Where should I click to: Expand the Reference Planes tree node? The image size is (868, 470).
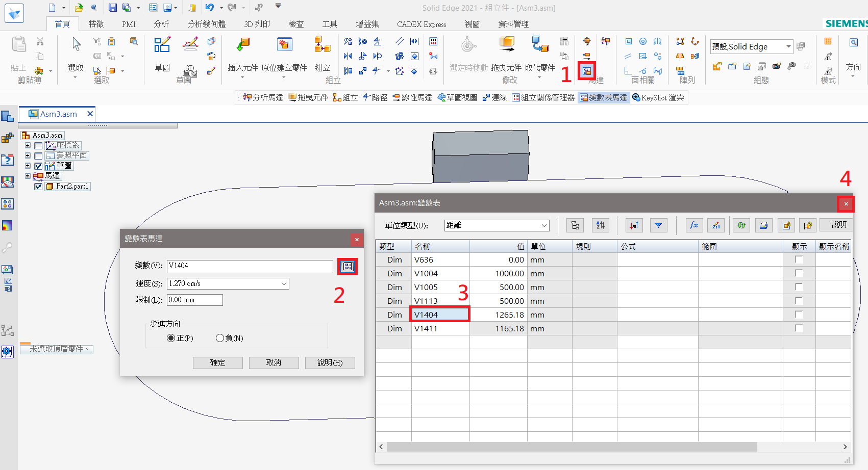(x=28, y=156)
